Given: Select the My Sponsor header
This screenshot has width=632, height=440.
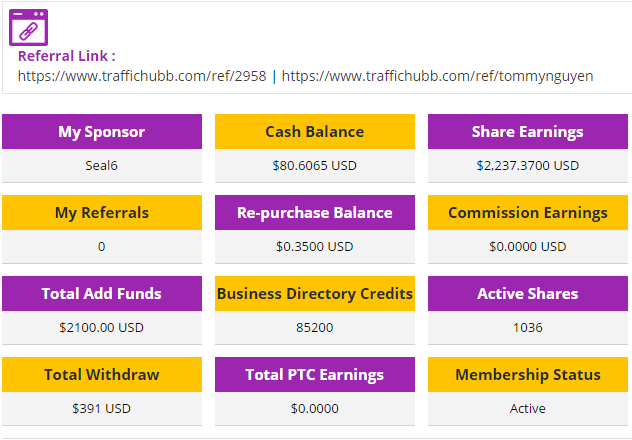Looking at the screenshot, I should click(x=102, y=132).
